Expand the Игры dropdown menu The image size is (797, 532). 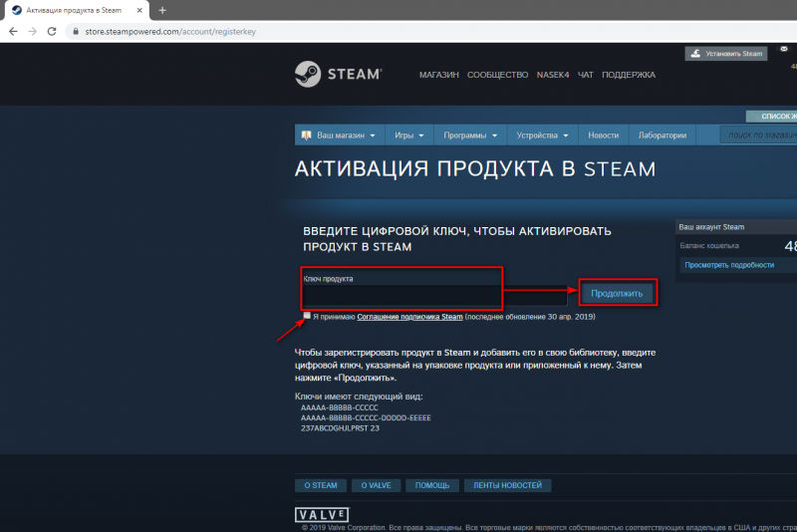[409, 135]
